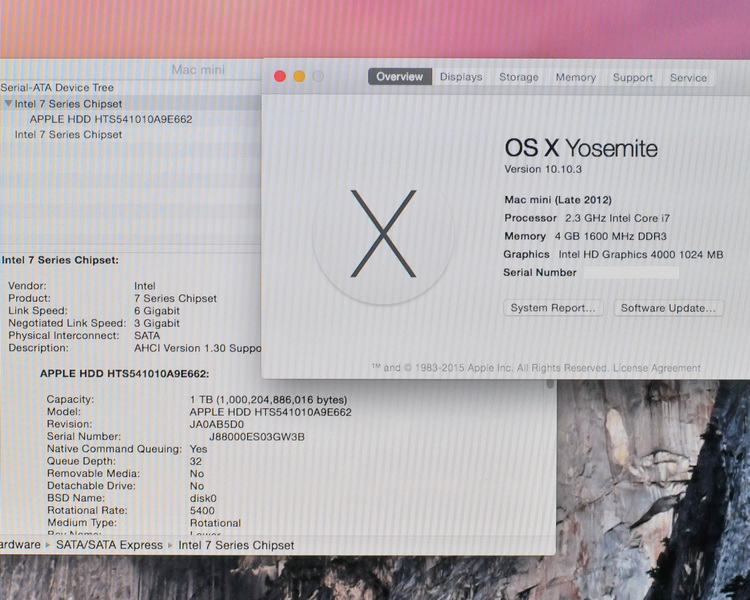Click the Rotational Rate value '5400'
Viewport: 750px width, 600px height.
[202, 511]
